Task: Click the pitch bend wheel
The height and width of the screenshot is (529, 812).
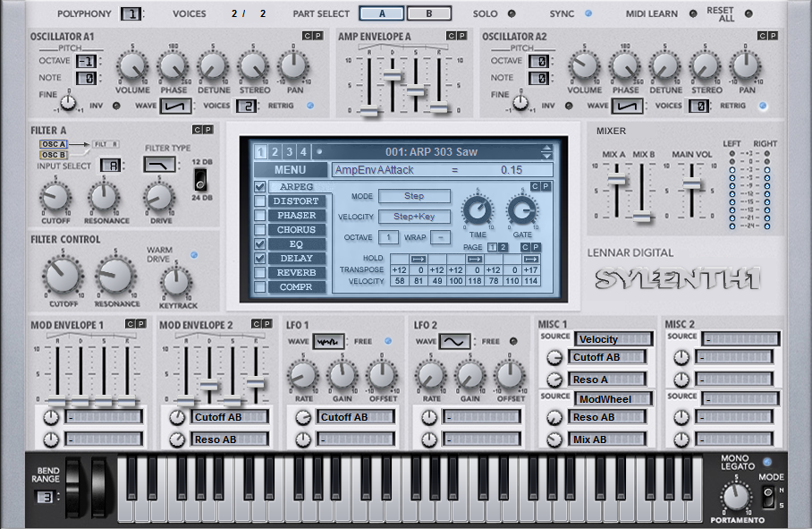Action: click(73, 489)
